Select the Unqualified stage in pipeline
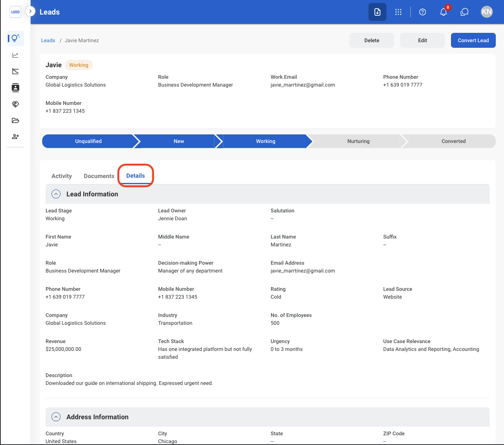The image size is (504, 445). (x=88, y=141)
